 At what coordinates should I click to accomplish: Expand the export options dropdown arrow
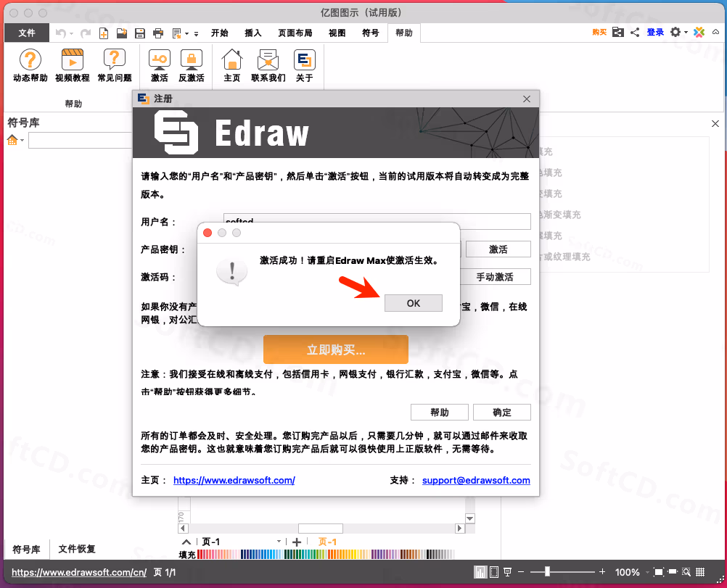(x=187, y=33)
